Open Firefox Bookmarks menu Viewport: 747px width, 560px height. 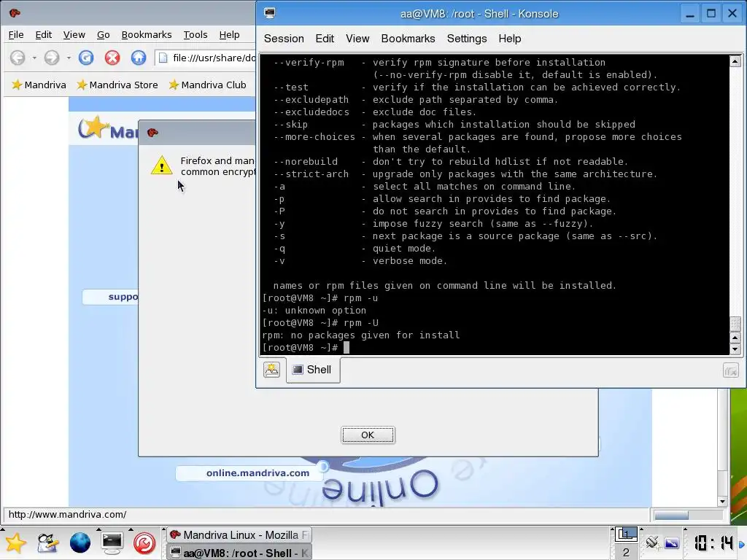tap(146, 35)
